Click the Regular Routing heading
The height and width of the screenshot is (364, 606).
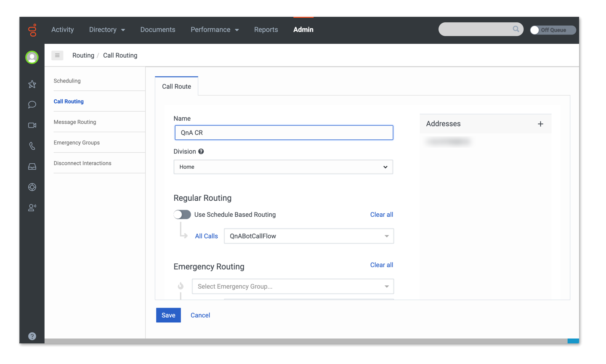[x=202, y=198]
